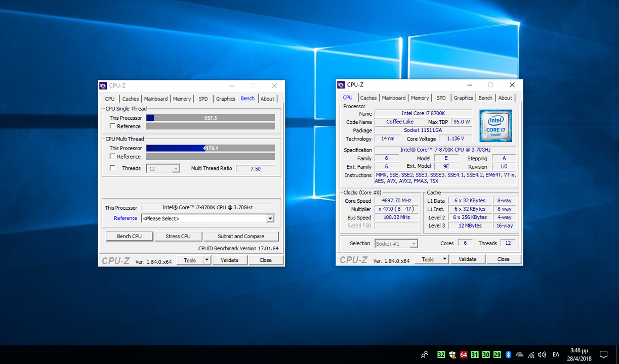Viewport: 619px width, 364px height.
Task: Click Tools button in the Bench window
Action: (190, 260)
